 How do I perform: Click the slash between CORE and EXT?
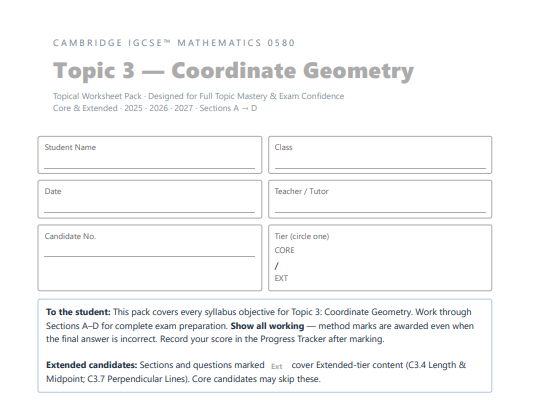[x=277, y=266]
